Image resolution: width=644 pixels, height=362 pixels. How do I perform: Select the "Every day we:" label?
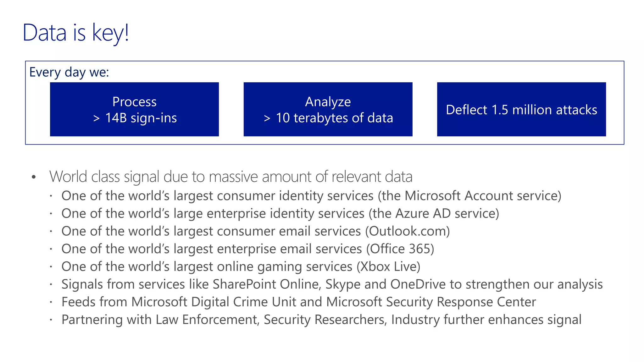[x=69, y=72]
